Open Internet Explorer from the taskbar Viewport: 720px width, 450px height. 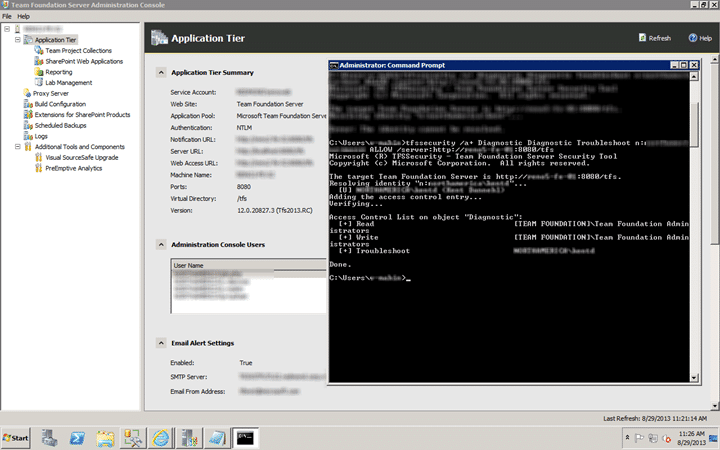point(161,438)
